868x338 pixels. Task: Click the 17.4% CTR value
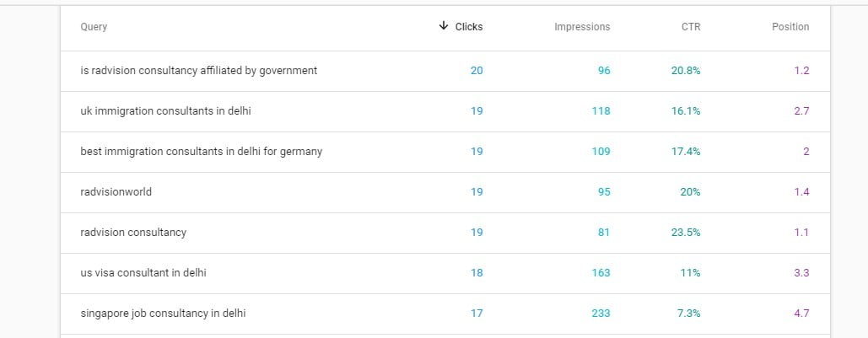686,152
